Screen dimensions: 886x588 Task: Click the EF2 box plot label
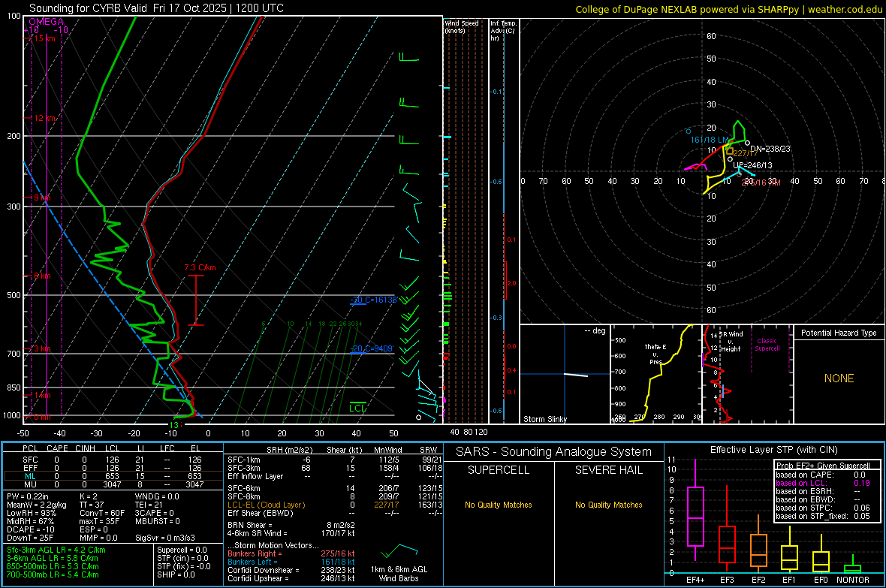[758, 580]
